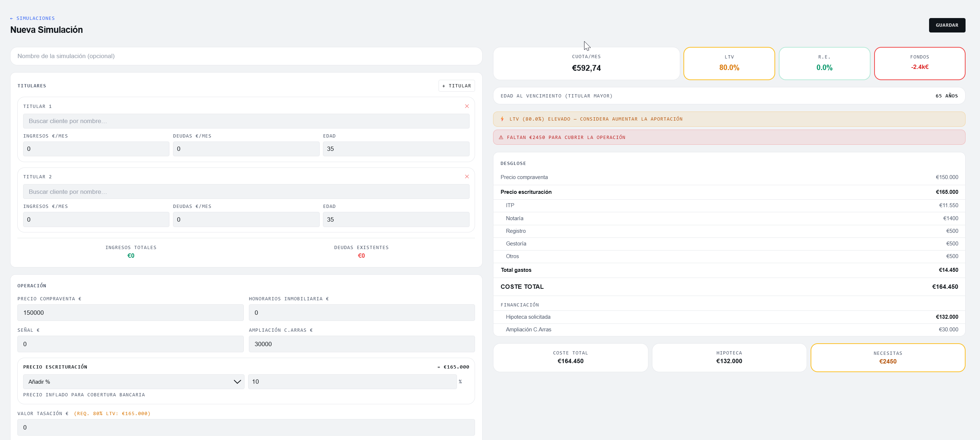Select the Cuota/Mes €592,74 card
The image size is (980, 440).
[x=586, y=64]
